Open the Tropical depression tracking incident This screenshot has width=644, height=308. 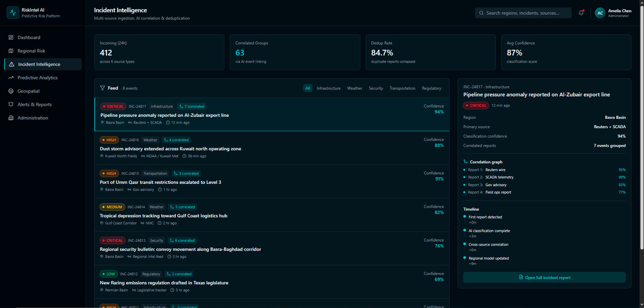click(272, 215)
